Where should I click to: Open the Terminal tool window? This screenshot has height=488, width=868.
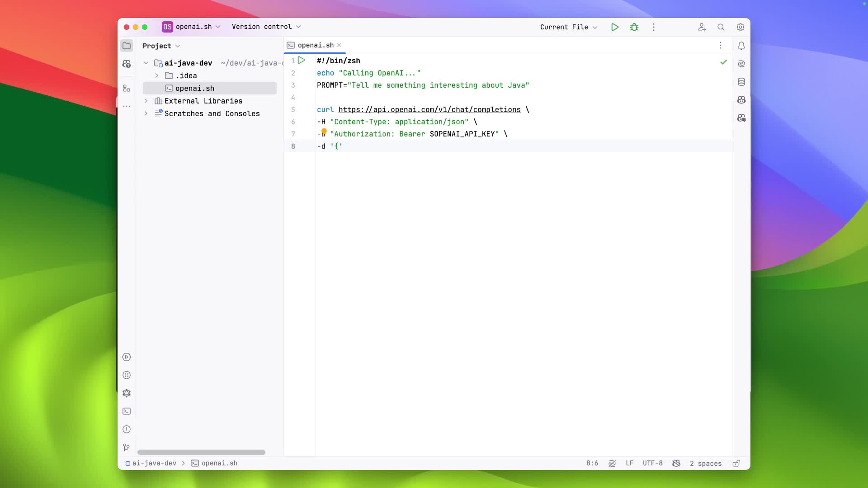pos(127,411)
